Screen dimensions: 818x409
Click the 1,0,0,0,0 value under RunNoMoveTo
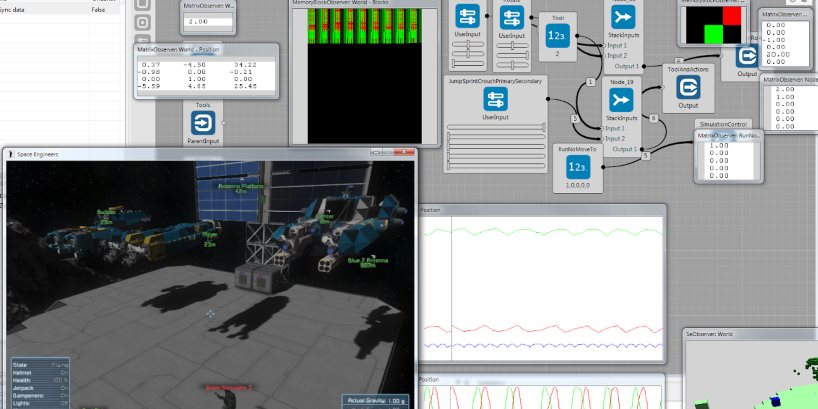point(577,185)
